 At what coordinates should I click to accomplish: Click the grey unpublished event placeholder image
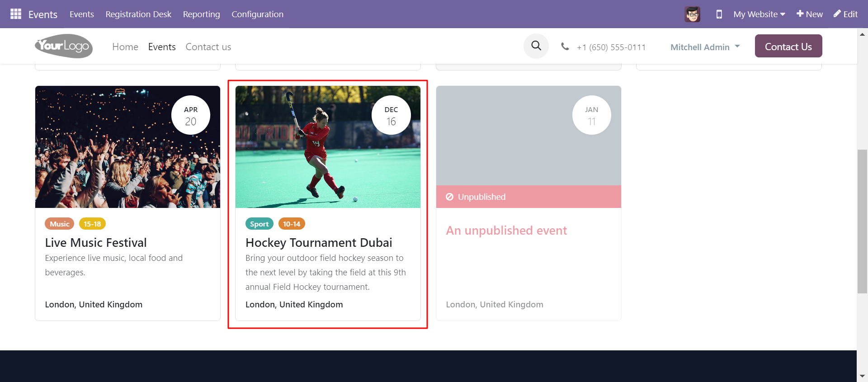[528, 136]
